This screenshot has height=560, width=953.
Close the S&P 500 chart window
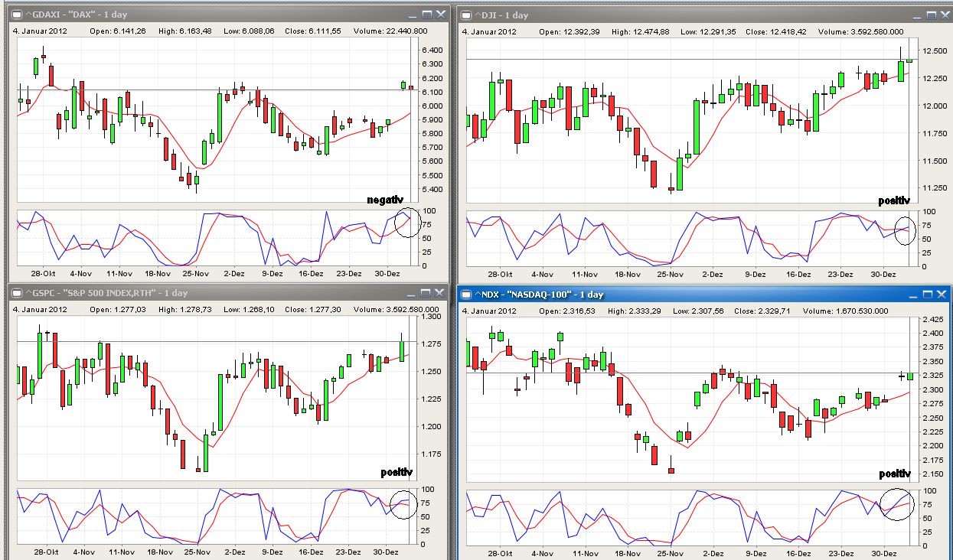440,292
